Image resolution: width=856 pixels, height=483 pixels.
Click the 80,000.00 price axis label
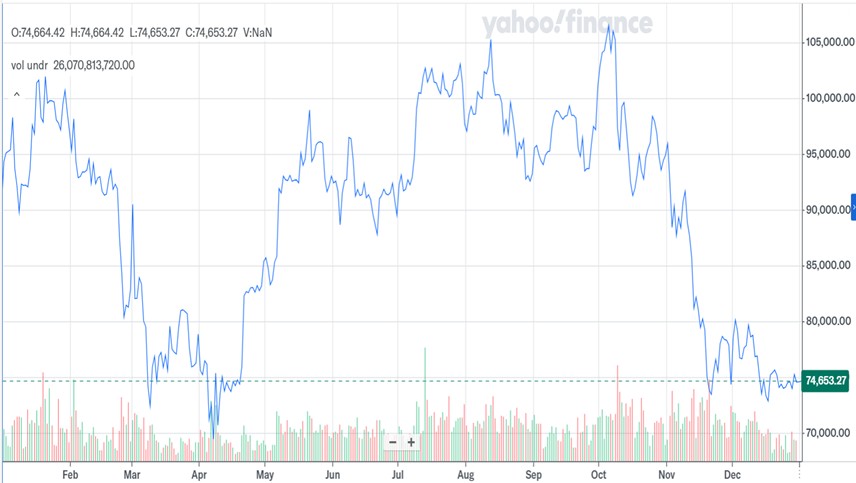tap(826, 322)
